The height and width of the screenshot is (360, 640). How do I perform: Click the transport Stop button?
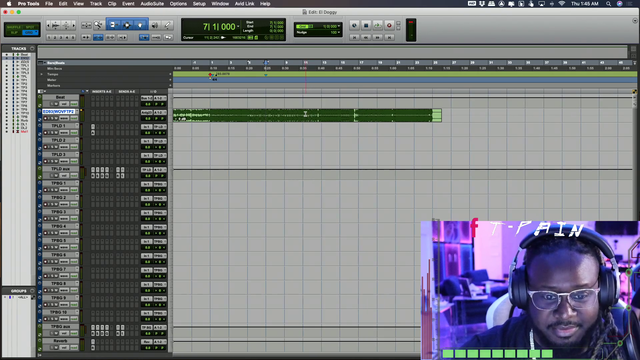point(366,25)
